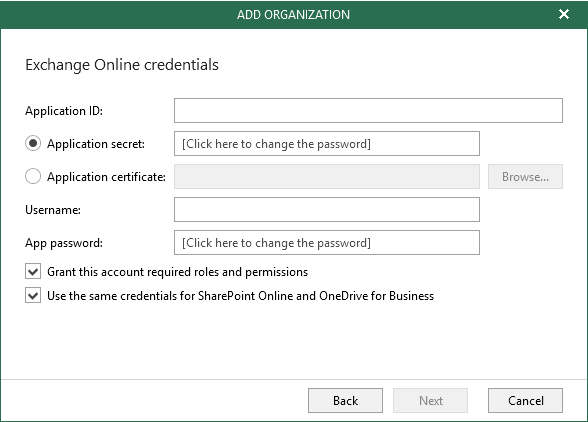Click the App password label text
588x422 pixels.
tap(64, 243)
